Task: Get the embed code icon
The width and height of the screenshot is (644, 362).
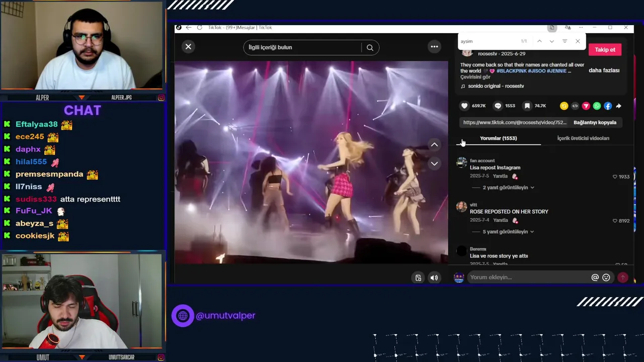Action: pos(575,106)
